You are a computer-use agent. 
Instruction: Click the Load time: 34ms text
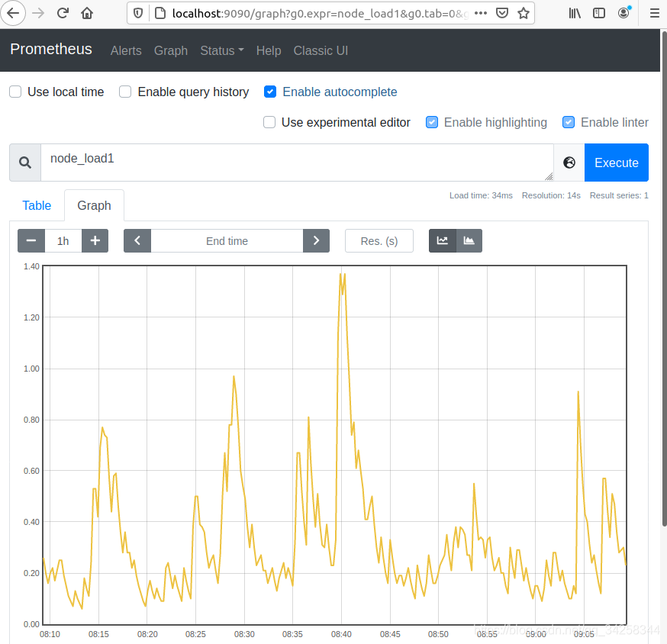[x=481, y=195]
